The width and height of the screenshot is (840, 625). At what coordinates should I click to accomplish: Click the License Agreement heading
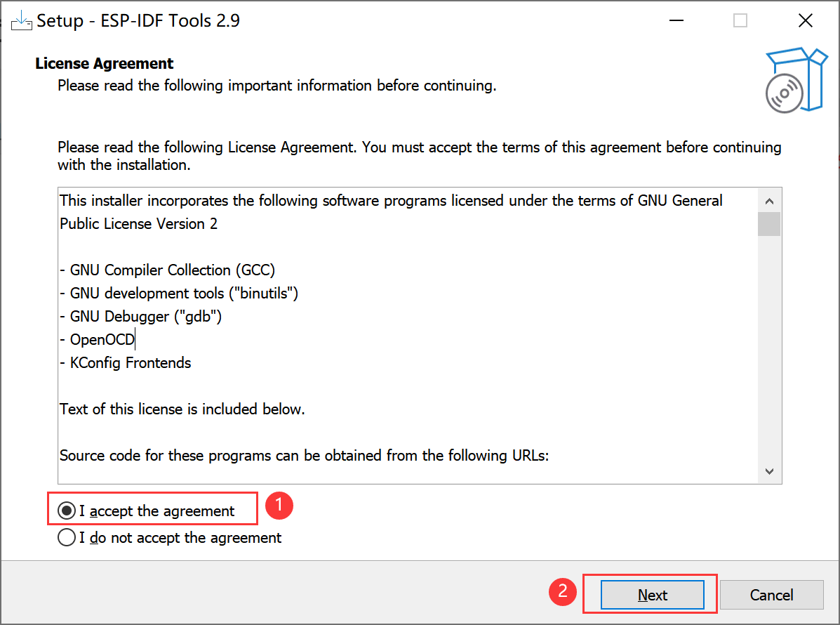pos(104,63)
